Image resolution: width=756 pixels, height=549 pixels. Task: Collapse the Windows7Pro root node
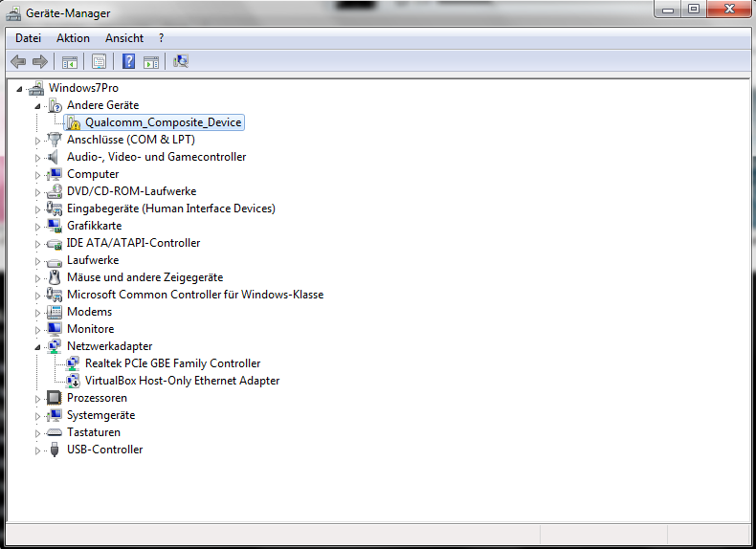click(19, 89)
